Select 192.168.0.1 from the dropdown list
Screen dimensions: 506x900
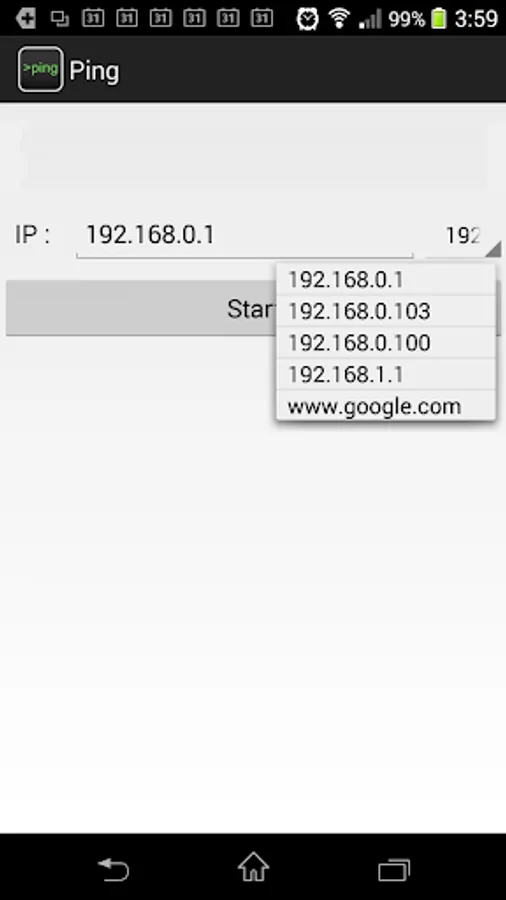[x=386, y=280]
